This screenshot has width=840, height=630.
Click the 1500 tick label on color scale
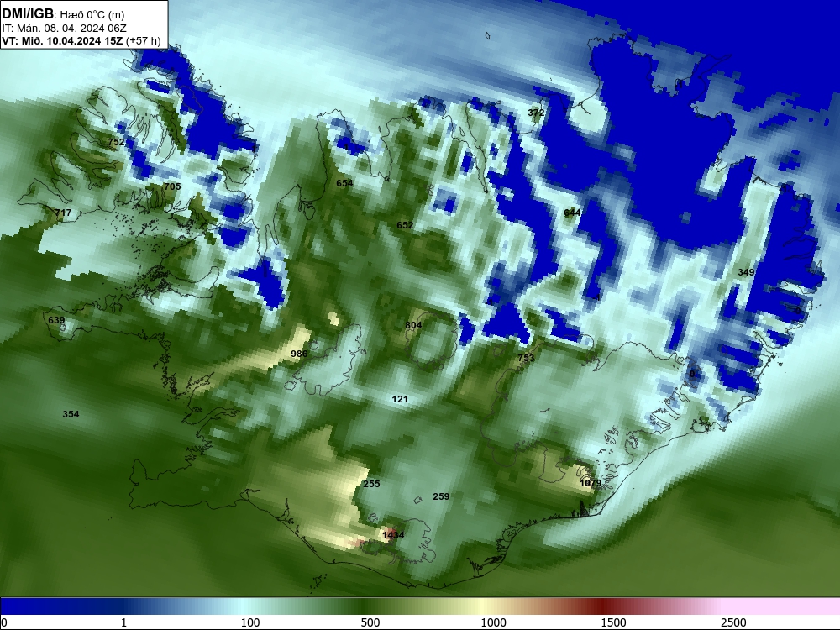613,622
